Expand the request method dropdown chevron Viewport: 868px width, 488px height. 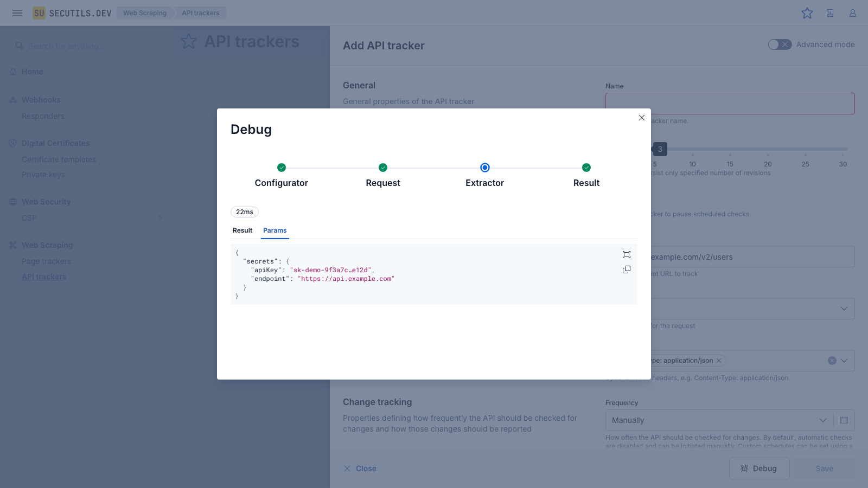(844, 309)
